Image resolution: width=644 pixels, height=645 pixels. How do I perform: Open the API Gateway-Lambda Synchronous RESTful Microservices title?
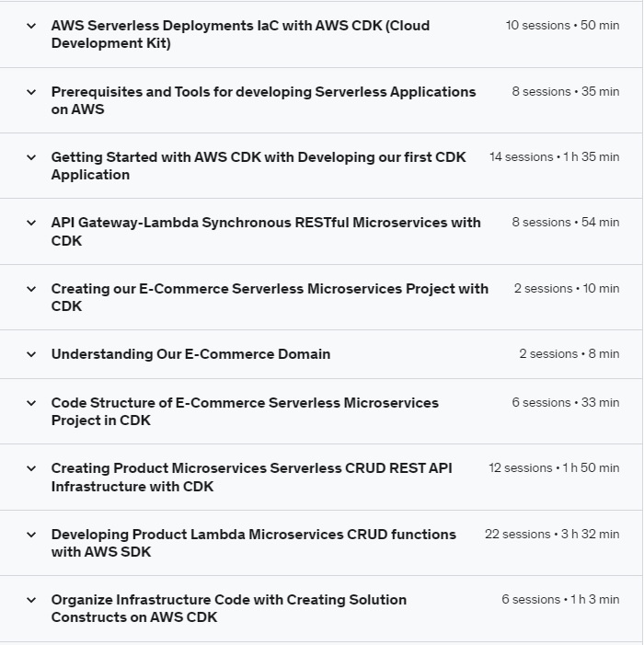tap(266, 231)
